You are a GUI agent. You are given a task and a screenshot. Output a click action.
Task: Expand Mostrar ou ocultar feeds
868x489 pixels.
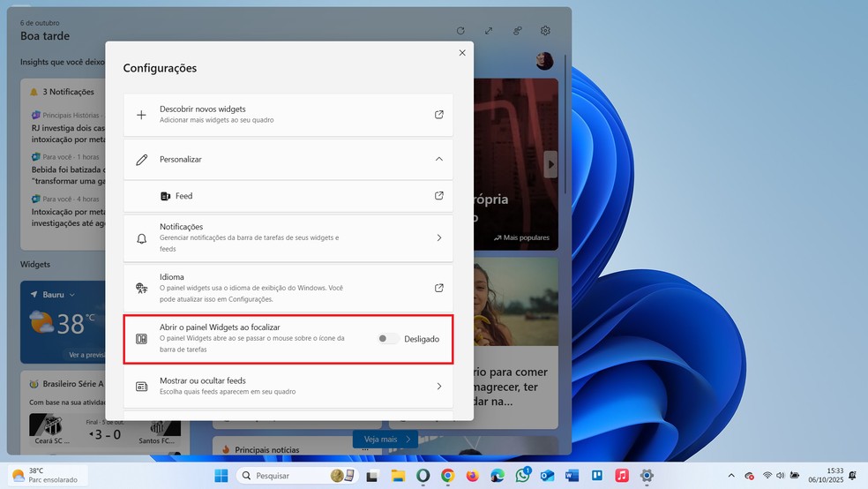coord(438,387)
